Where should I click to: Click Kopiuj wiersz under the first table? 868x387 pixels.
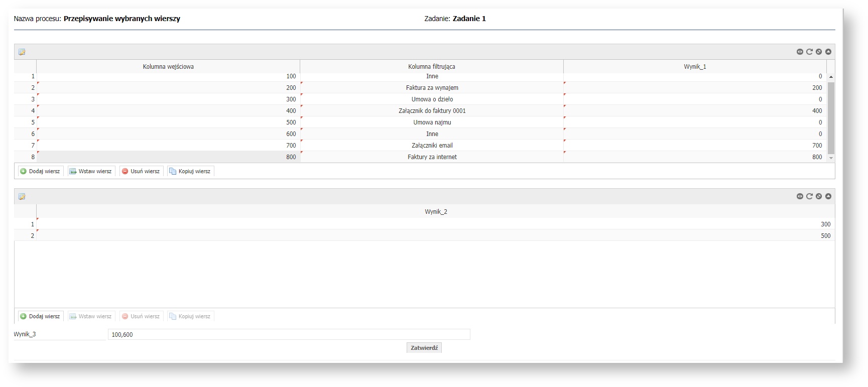tap(190, 172)
